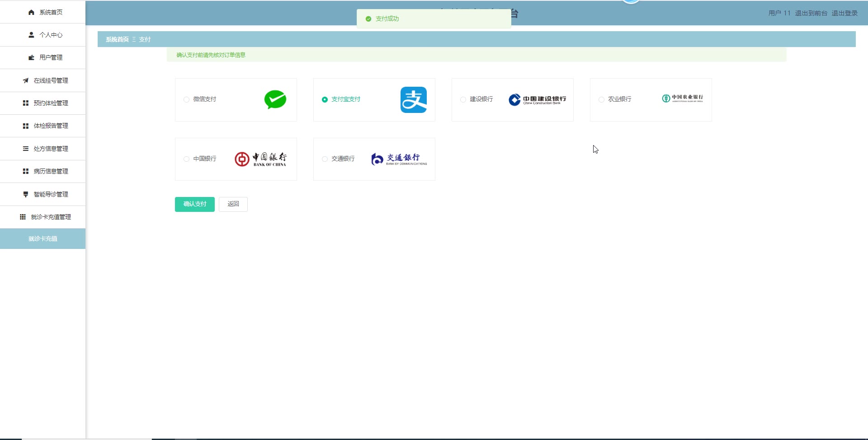This screenshot has height=440, width=868.
Task: Click the Bank of China logo
Action: point(260,159)
